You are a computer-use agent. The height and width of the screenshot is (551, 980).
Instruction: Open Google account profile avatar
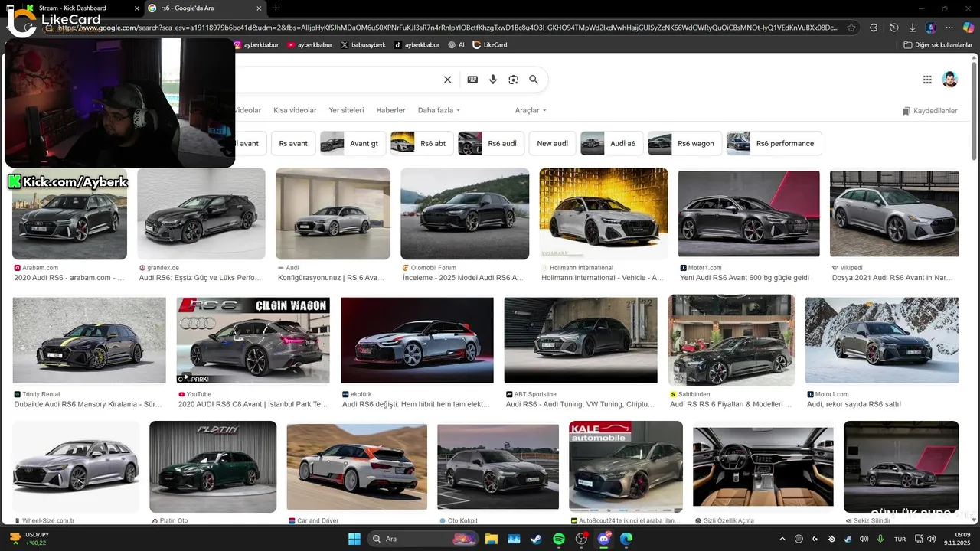tap(949, 80)
